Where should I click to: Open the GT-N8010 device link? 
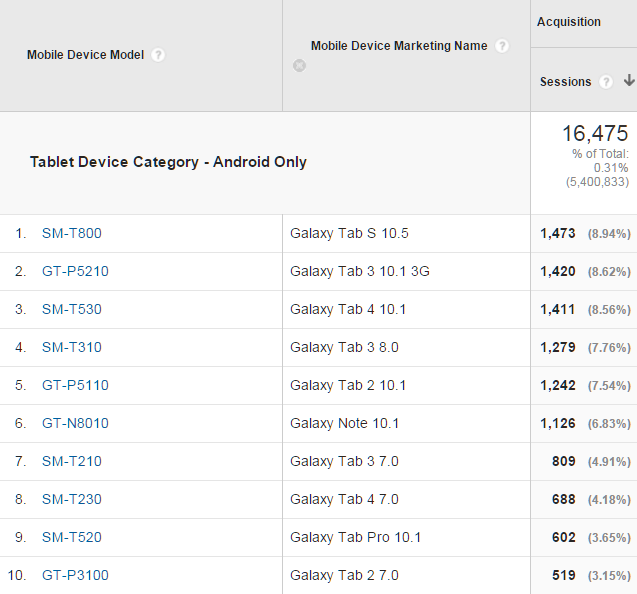tap(75, 423)
